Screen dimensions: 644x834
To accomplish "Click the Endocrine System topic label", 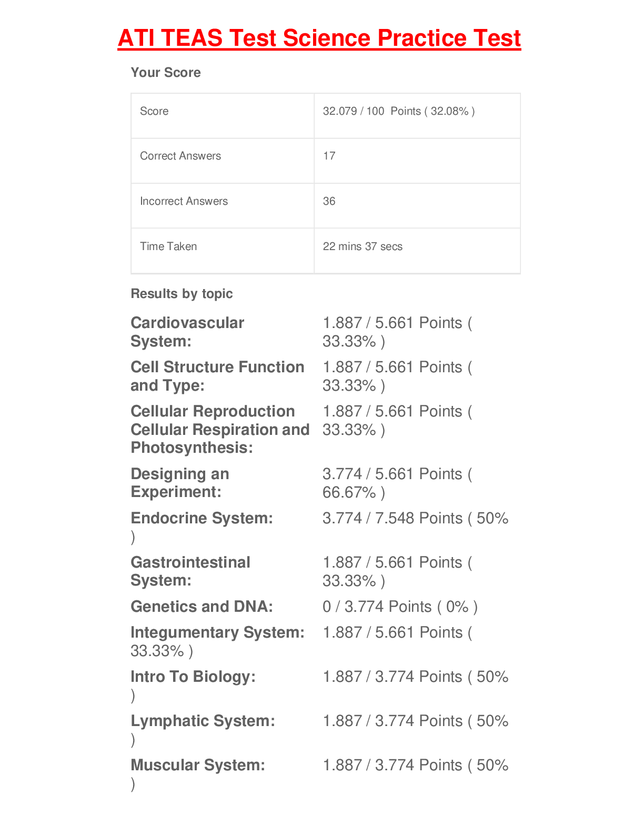I will pos(202,518).
